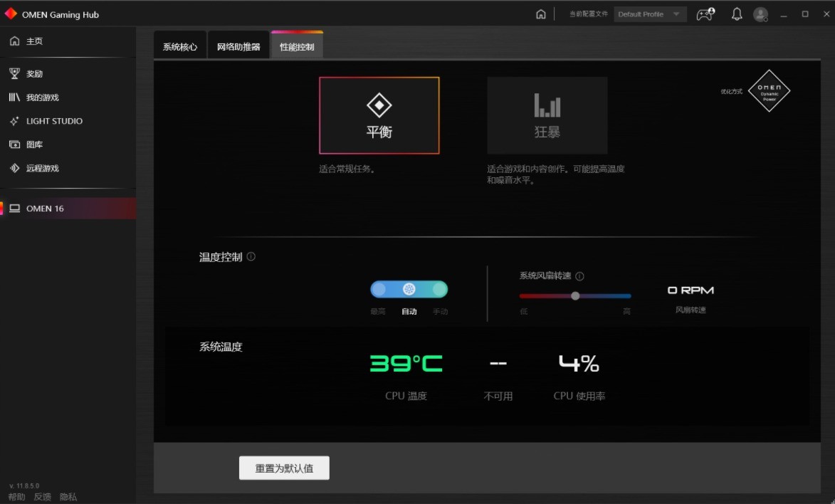The image size is (835, 504).
Task: Click the info icon beside 系统风扇转速
Action: point(579,276)
